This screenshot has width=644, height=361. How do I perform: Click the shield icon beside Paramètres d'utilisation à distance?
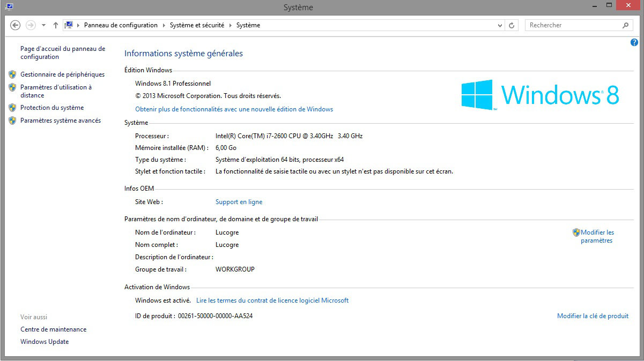[12, 87]
